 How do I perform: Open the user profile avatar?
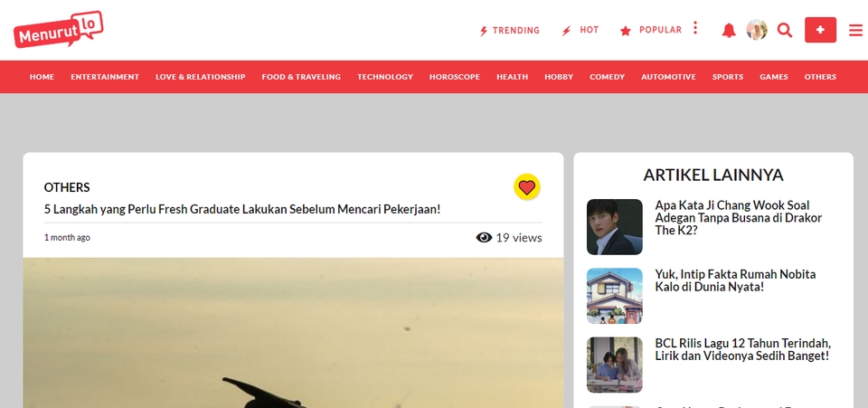point(756,30)
